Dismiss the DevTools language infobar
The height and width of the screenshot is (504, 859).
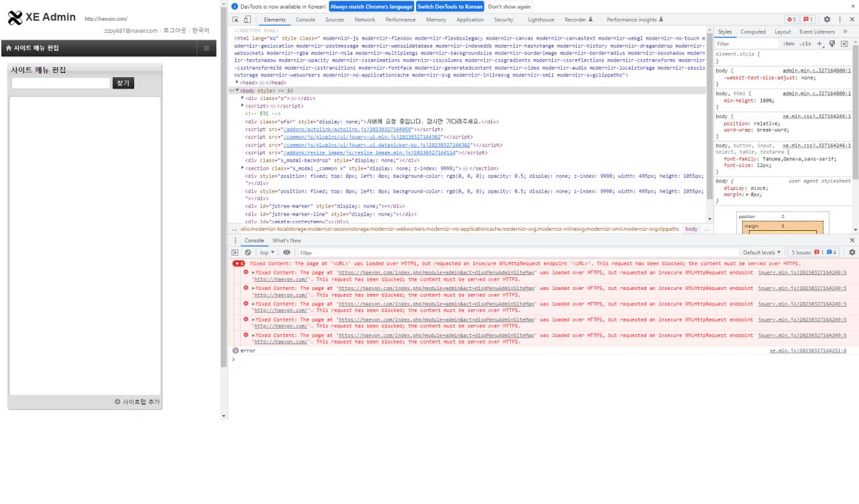pyautogui.click(x=852, y=6)
